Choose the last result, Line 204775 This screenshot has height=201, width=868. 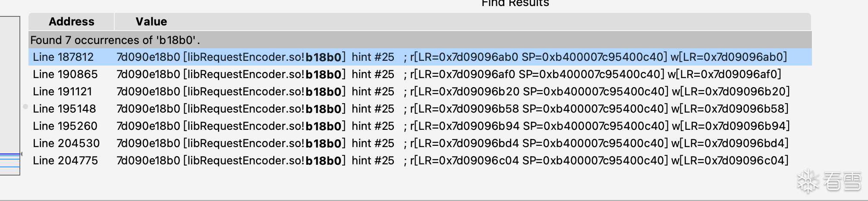(x=65, y=160)
